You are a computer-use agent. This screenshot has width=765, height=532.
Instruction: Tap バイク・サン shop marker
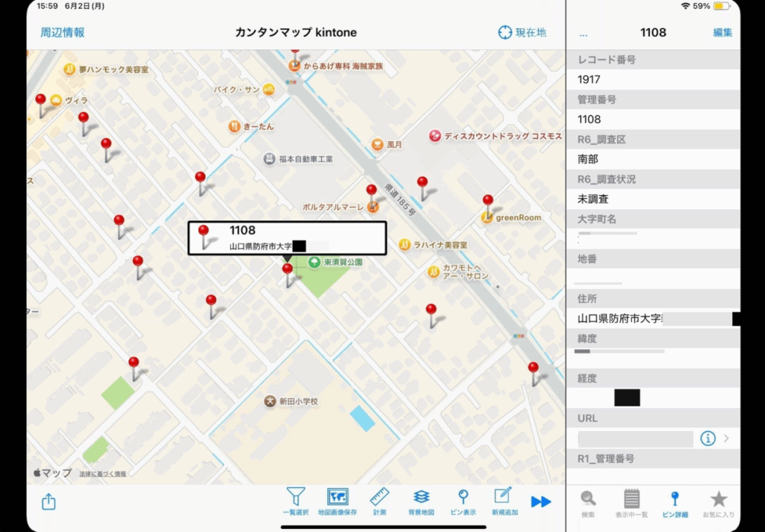tap(269, 90)
